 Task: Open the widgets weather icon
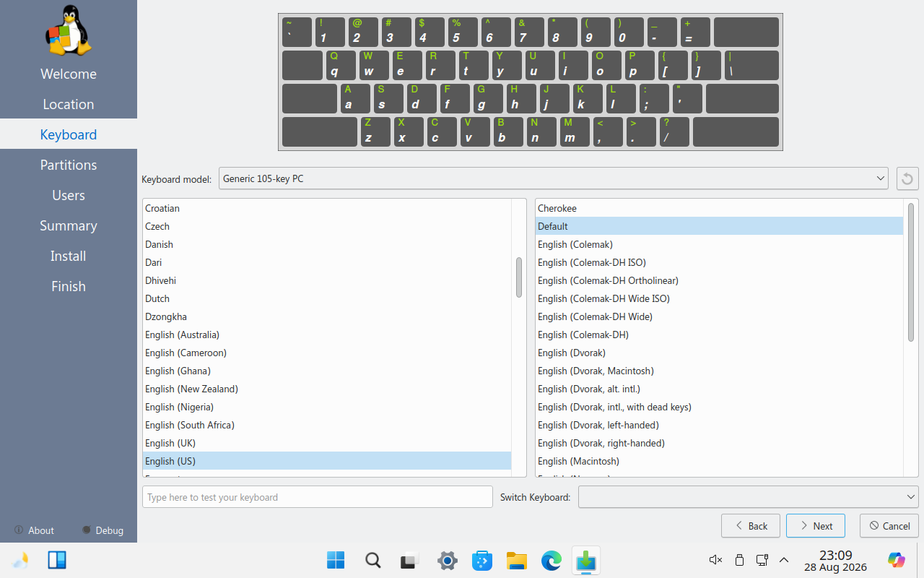[x=20, y=560]
